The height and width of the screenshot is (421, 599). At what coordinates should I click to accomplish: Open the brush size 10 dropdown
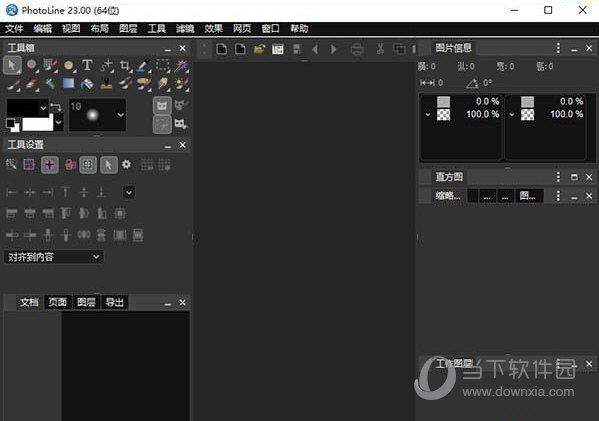pyautogui.click(x=120, y=115)
